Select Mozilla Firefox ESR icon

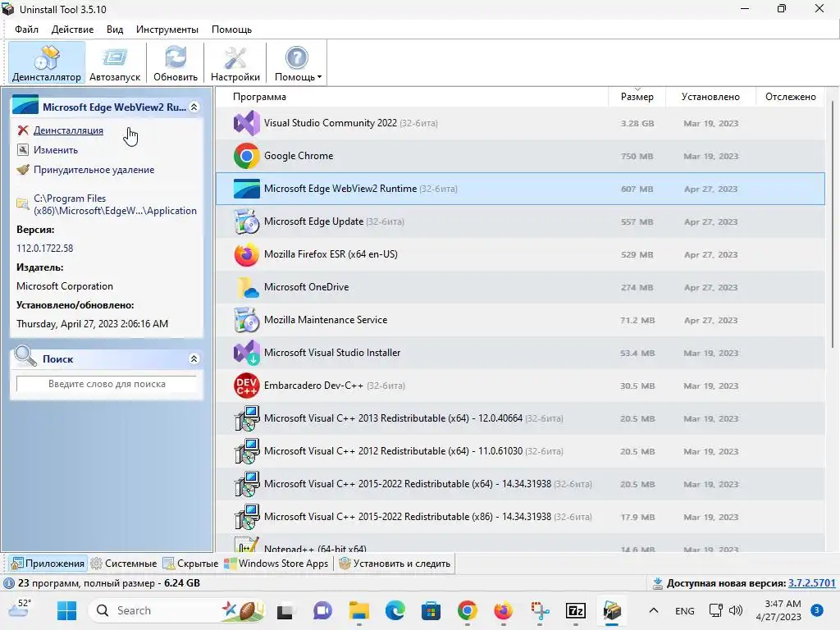tap(246, 254)
